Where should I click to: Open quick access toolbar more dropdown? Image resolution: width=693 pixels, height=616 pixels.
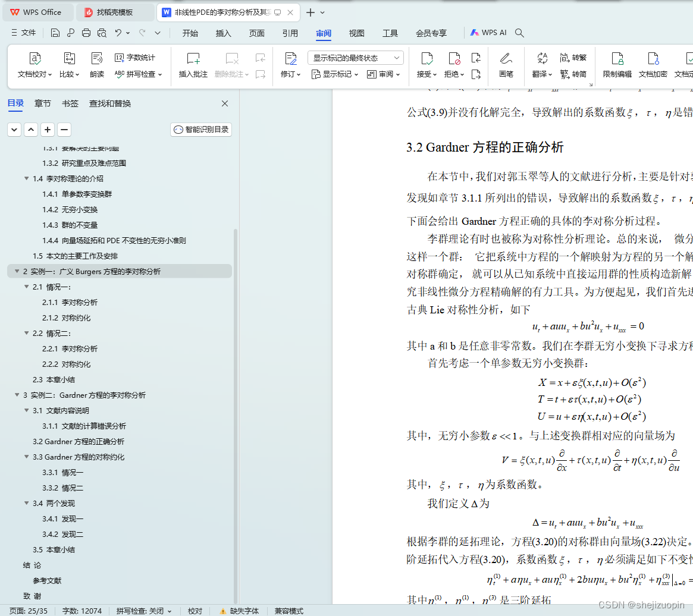pos(158,33)
